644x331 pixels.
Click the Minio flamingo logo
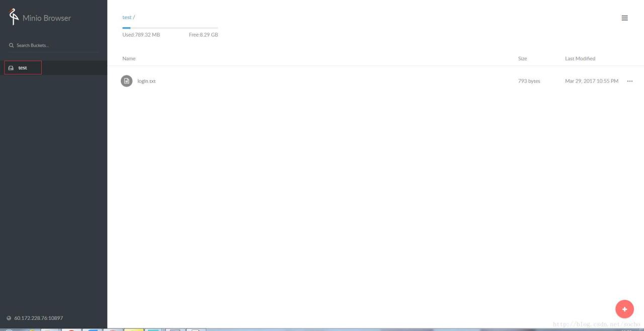14,17
